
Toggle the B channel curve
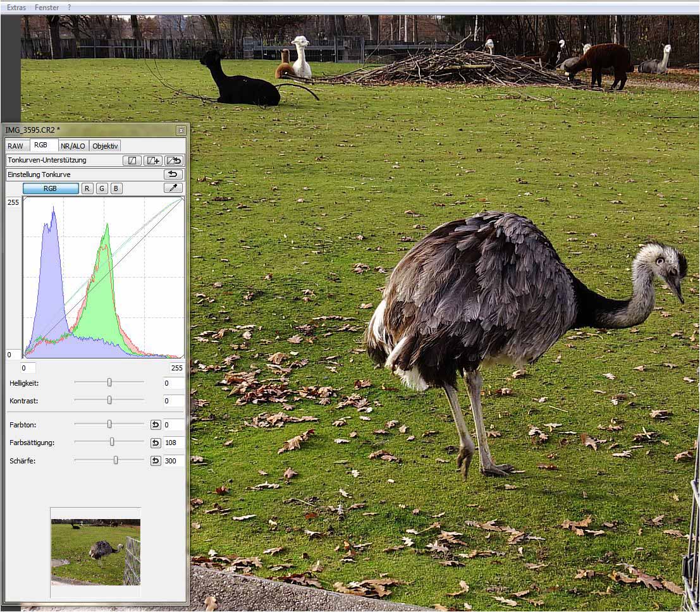pos(116,188)
